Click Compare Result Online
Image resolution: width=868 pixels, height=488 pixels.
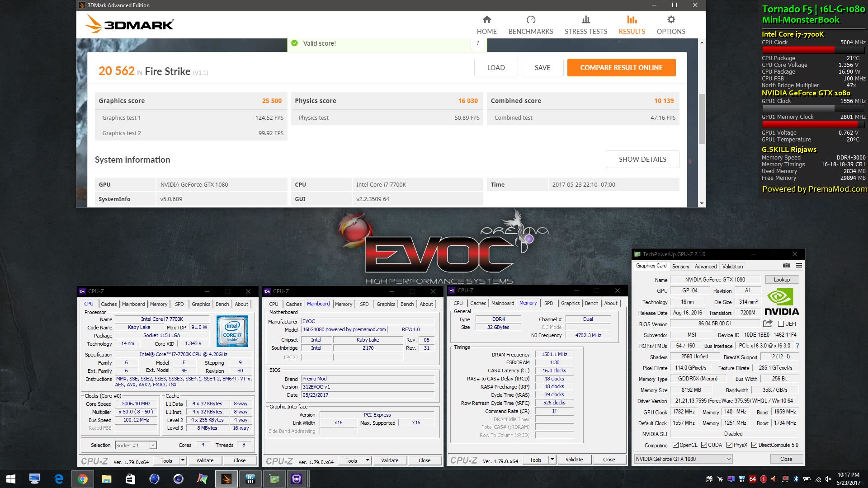coord(621,68)
